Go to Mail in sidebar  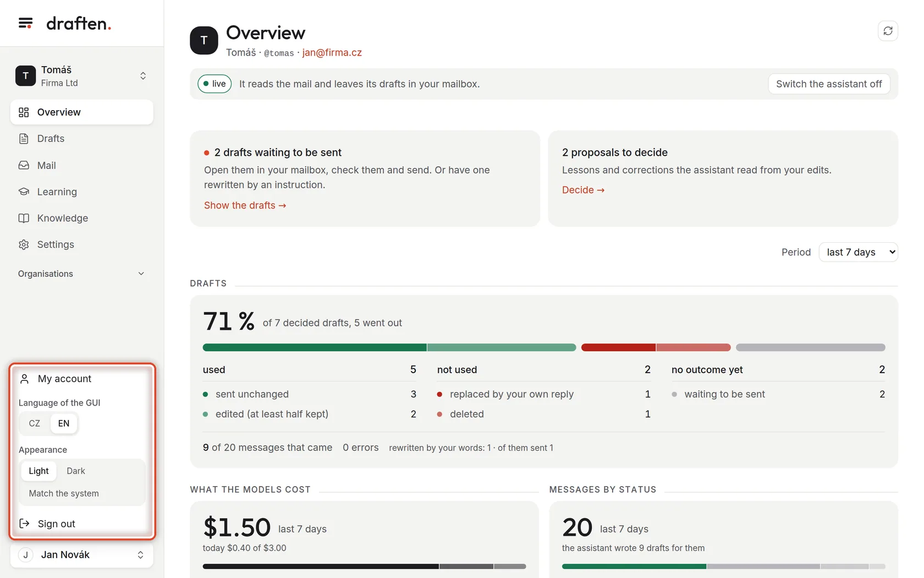[81, 165]
